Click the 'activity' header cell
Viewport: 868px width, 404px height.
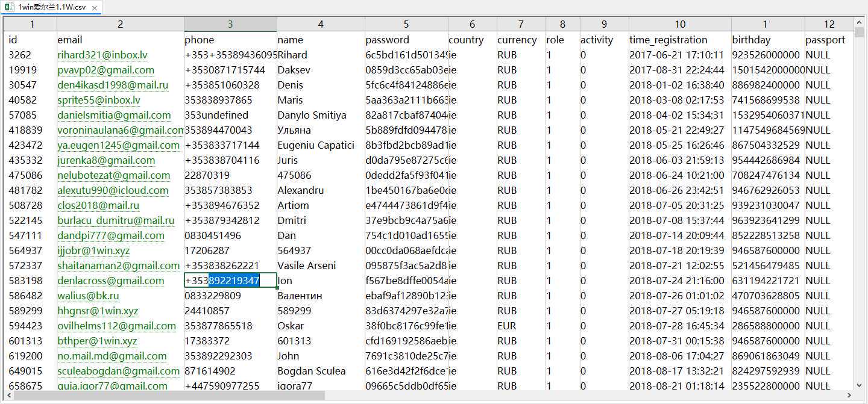pyautogui.click(x=605, y=40)
